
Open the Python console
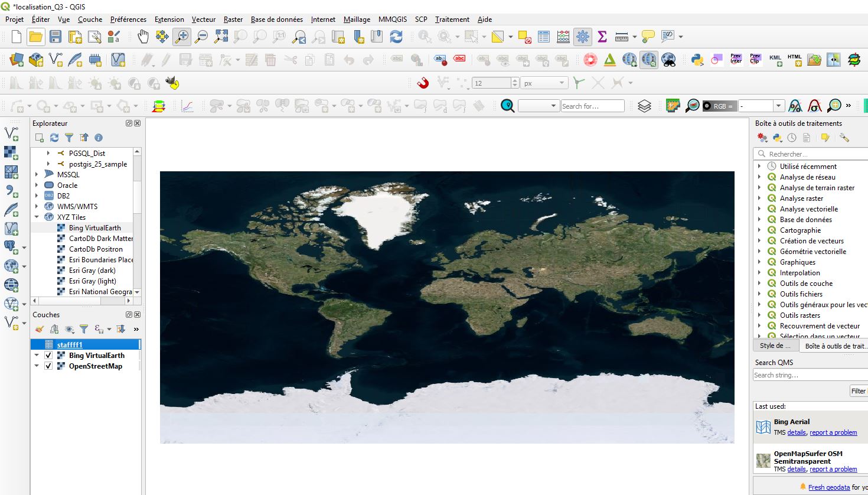coord(668,36)
